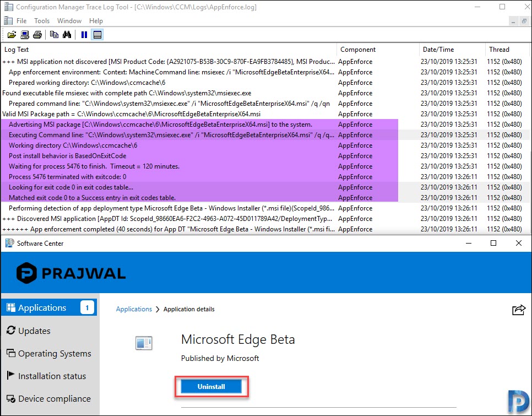Select the 'Matched exit code 0 to a Success' line
This screenshot has height=416, width=532.
265,198
